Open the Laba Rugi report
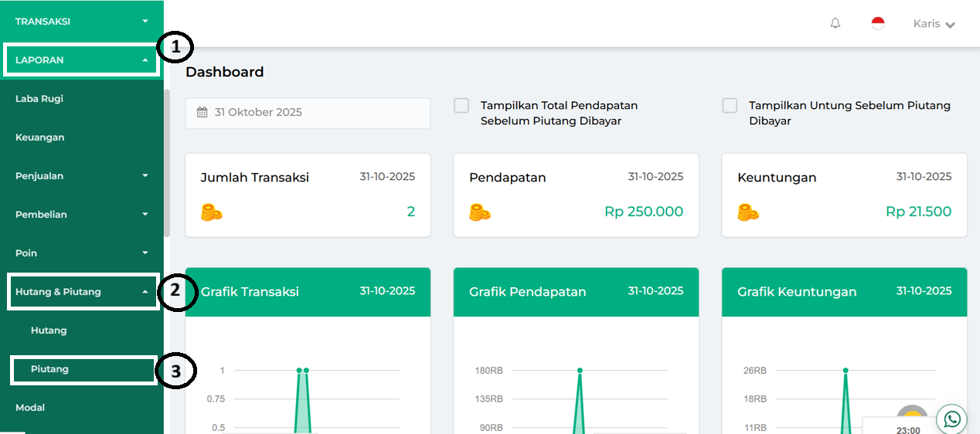The image size is (980, 434). (x=39, y=99)
